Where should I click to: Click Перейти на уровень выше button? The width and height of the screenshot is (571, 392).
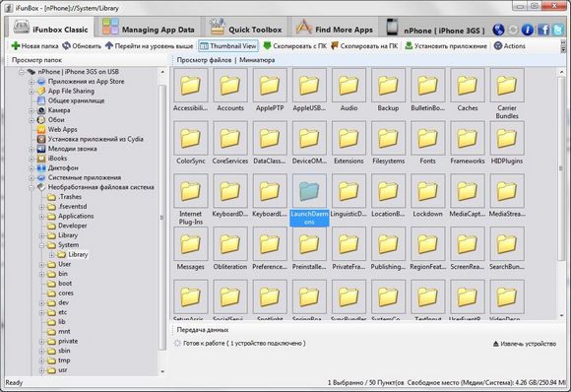(x=149, y=46)
